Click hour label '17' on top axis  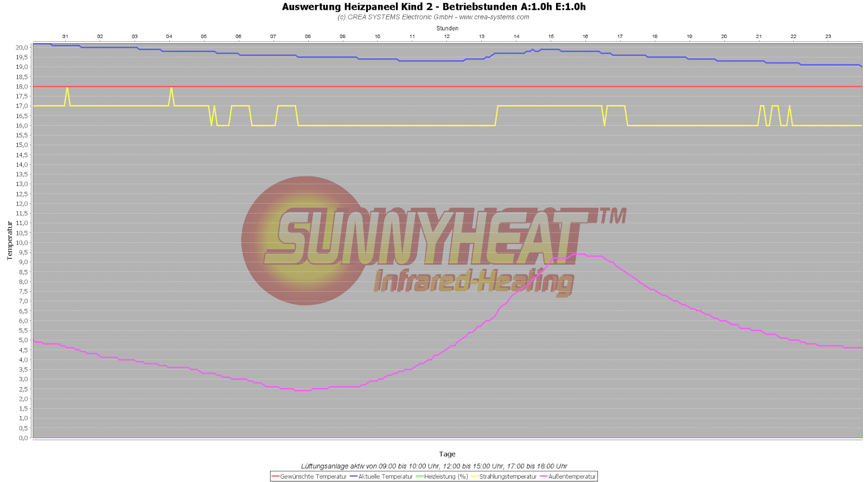[620, 36]
